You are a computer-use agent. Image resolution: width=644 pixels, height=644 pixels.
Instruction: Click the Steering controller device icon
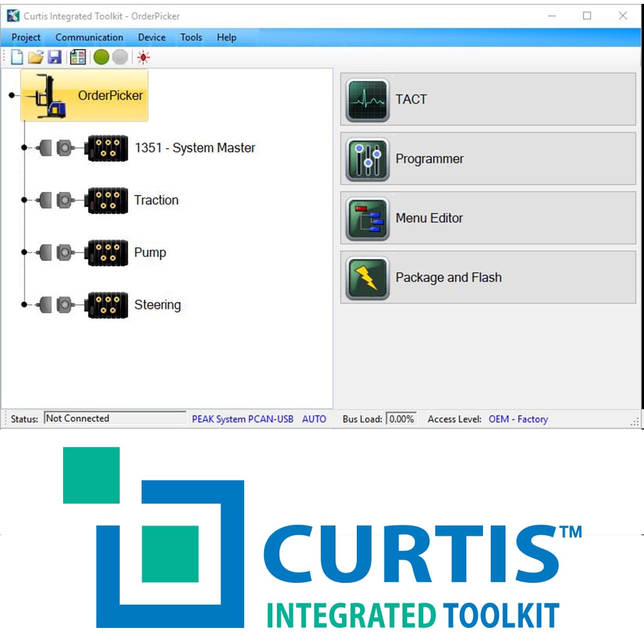[106, 305]
